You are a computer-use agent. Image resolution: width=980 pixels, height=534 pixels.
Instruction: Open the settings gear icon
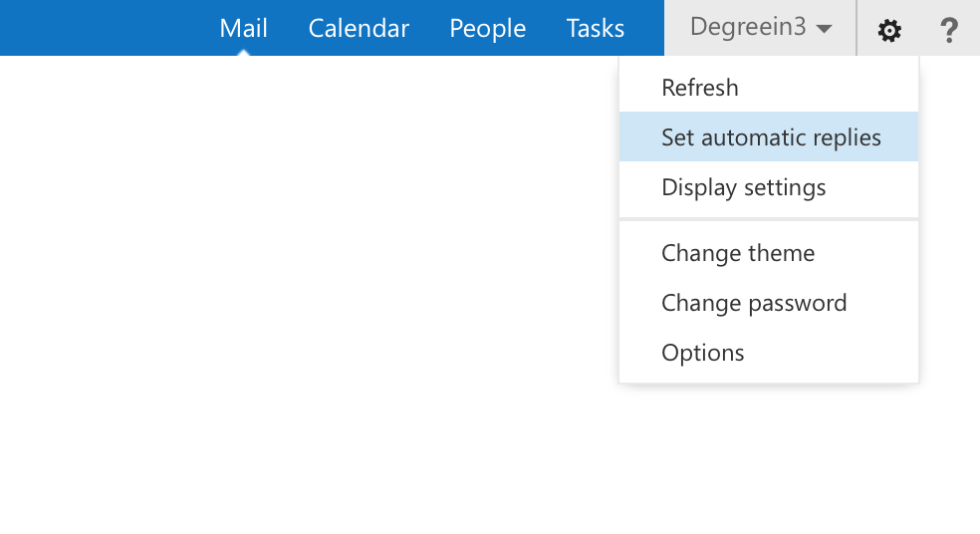(888, 30)
